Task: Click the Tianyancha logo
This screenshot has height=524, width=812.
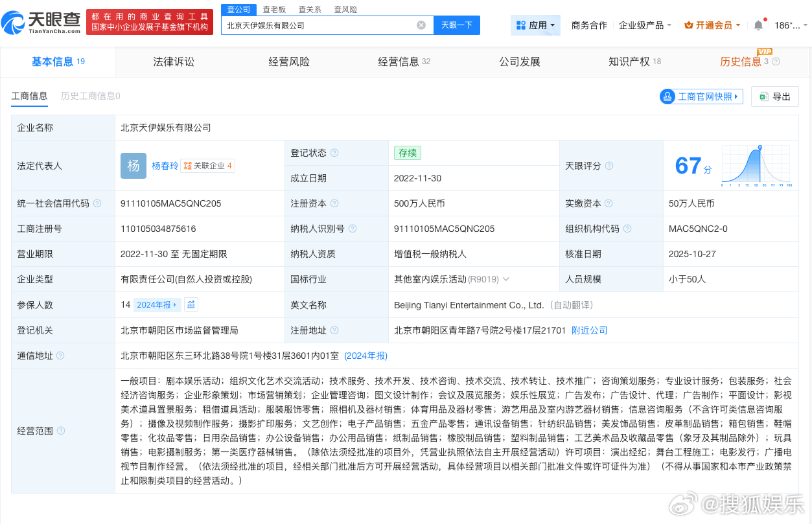Action: pyautogui.click(x=41, y=23)
